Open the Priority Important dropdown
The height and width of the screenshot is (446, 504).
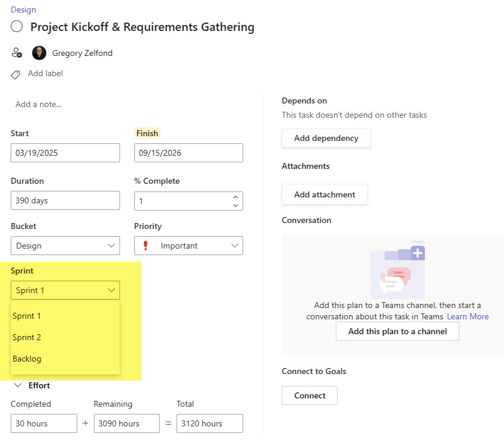point(188,246)
